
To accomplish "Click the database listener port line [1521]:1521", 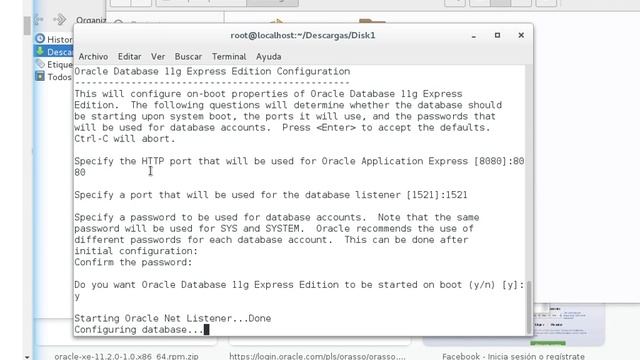I will (x=271, y=195).
